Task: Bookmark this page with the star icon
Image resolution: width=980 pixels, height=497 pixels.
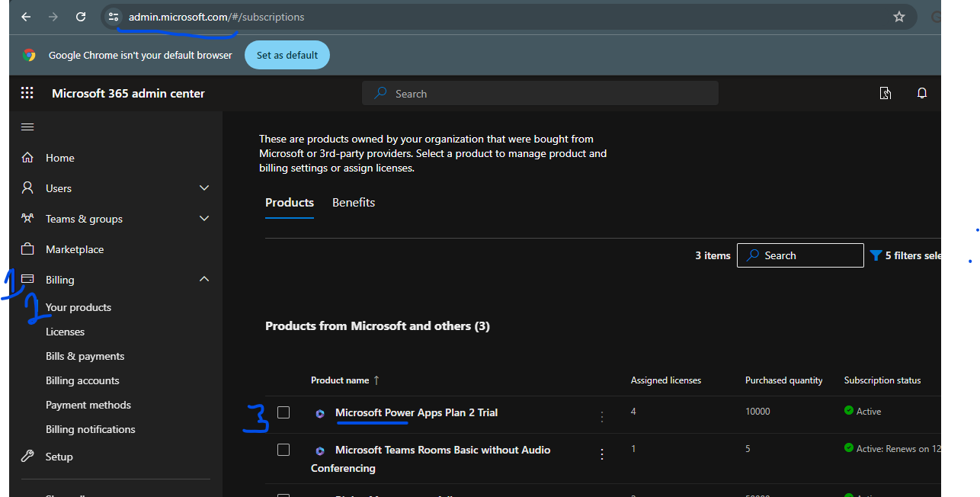Action: coord(899,17)
